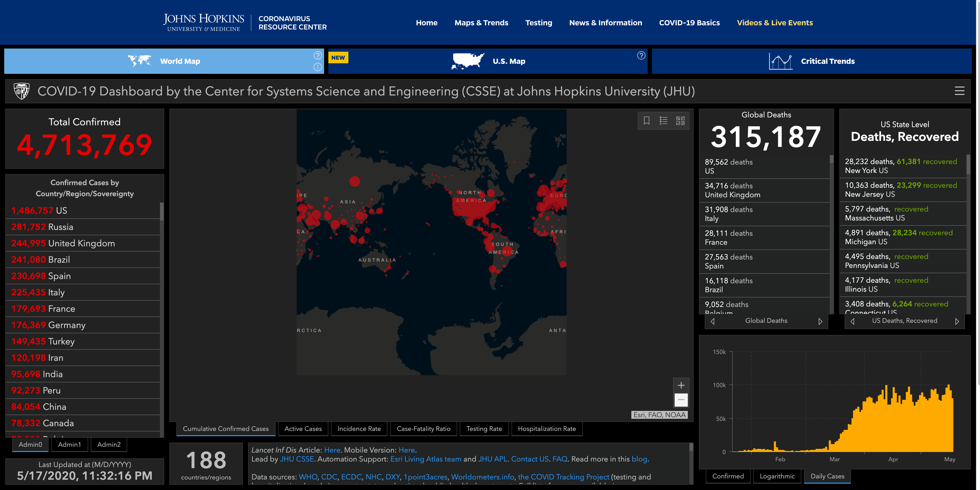This screenshot has width=980, height=490.
Task: Switch chart to Logarithmic tab
Action: 777,476
